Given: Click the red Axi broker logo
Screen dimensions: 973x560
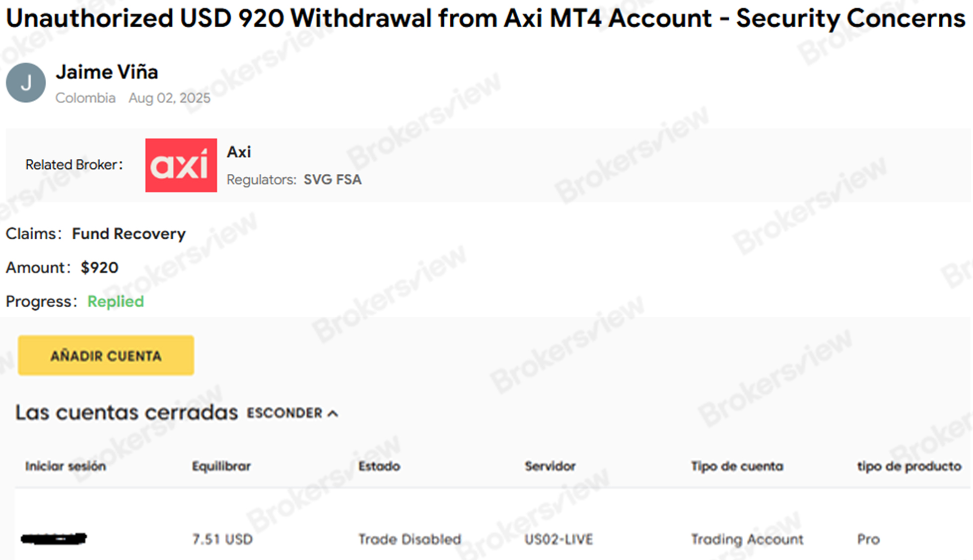Looking at the screenshot, I should coord(181,165).
